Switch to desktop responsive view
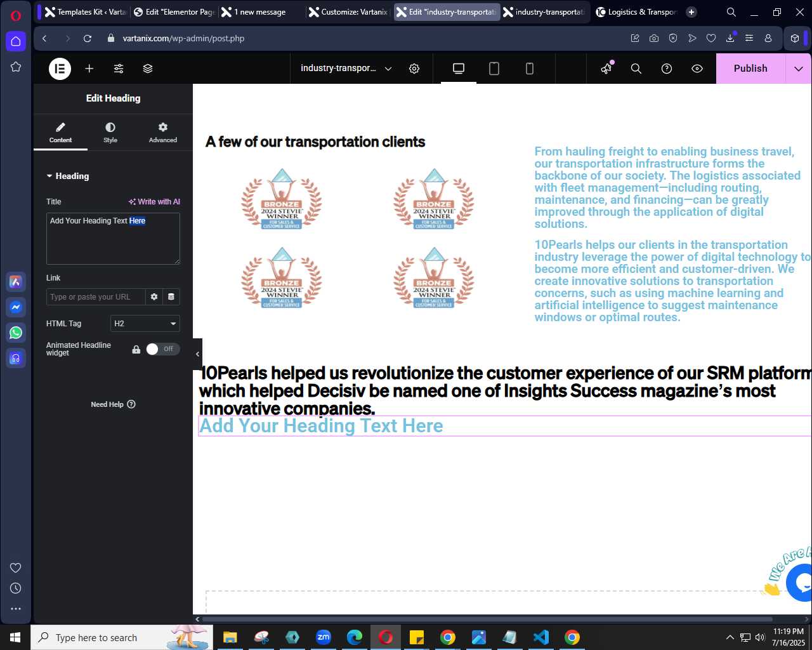This screenshot has height=650, width=812. (459, 69)
